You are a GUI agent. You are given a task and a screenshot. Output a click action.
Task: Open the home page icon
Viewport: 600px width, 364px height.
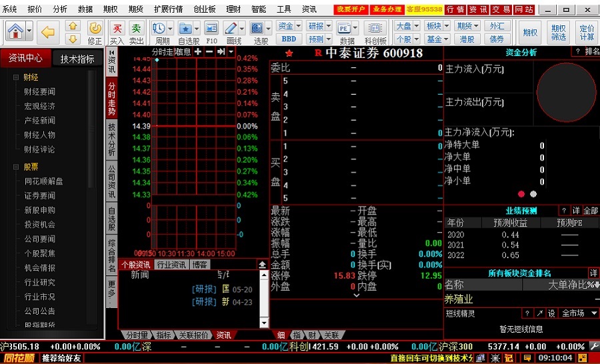[x=16, y=31]
